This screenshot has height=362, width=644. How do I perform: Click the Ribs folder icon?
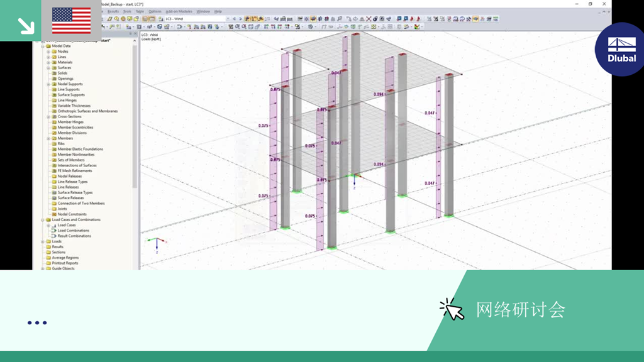(x=54, y=144)
